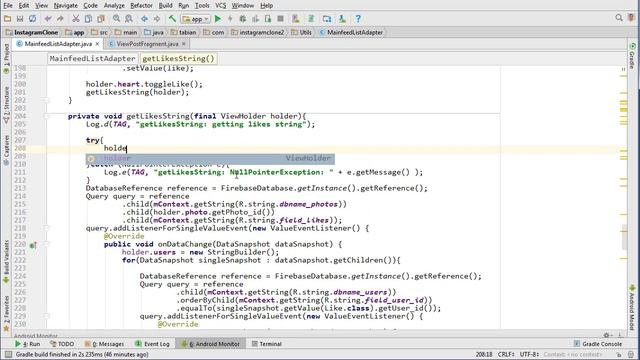Open the TODO tool window tab

click(62, 344)
